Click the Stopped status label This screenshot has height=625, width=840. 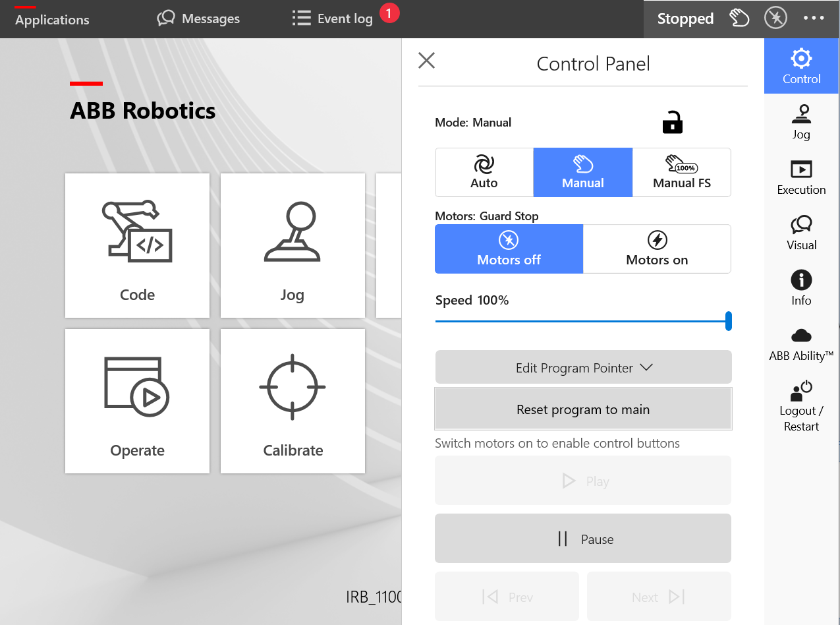pyautogui.click(x=685, y=18)
